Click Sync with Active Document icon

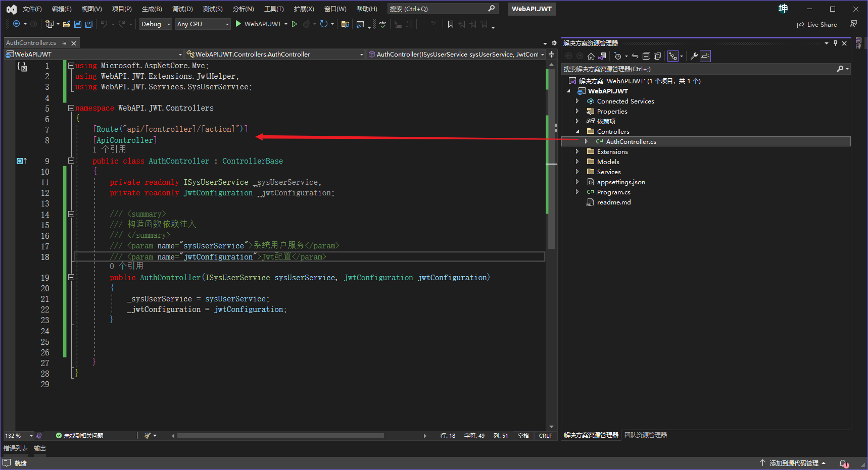tap(635, 56)
